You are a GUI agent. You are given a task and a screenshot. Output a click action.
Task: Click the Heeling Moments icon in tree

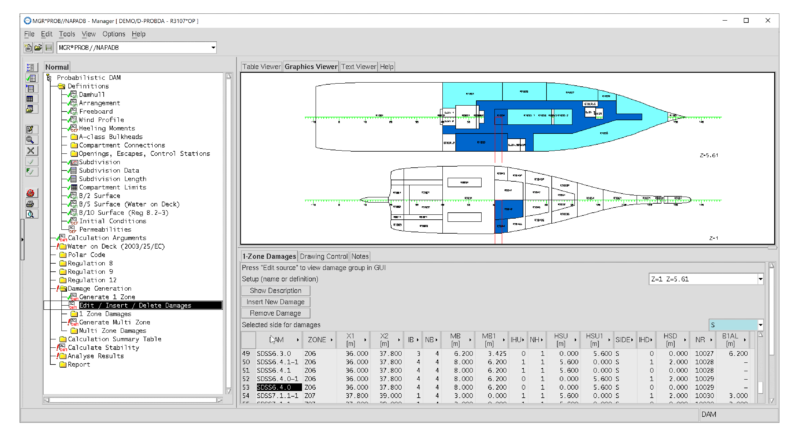point(72,128)
